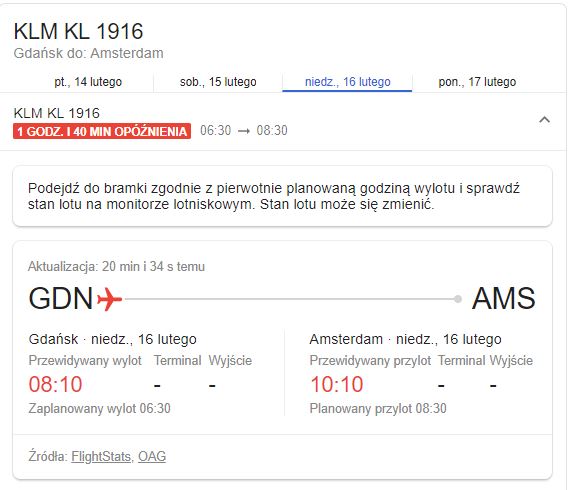Screen dimensions: 572x490
Task: Click the expected arrival time 10:10
Action: [336, 384]
